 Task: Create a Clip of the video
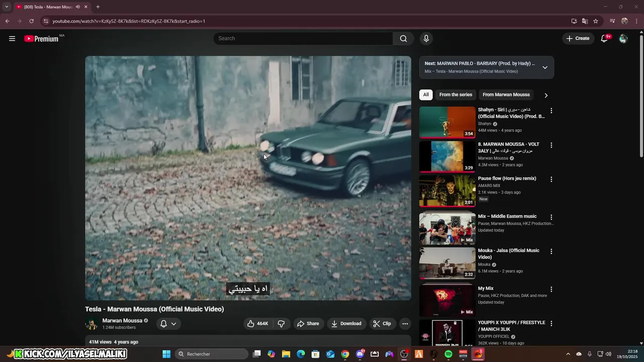point(382,324)
